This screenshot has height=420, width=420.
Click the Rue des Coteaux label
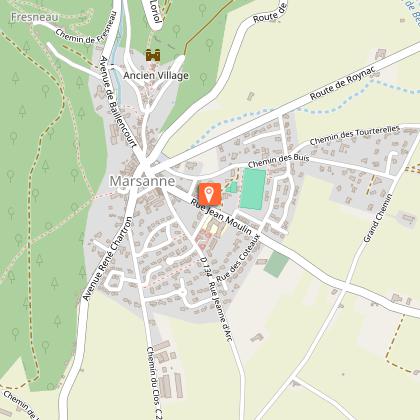point(238,258)
